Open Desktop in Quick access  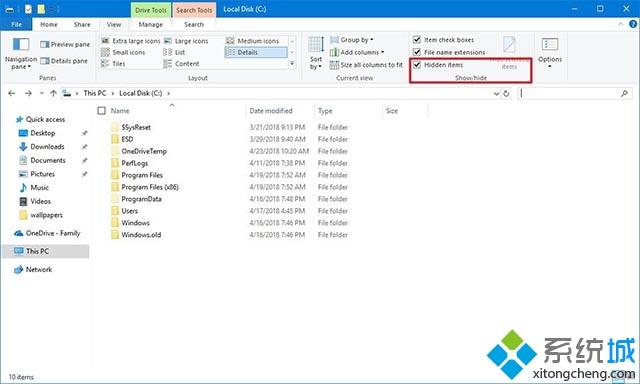point(37,133)
